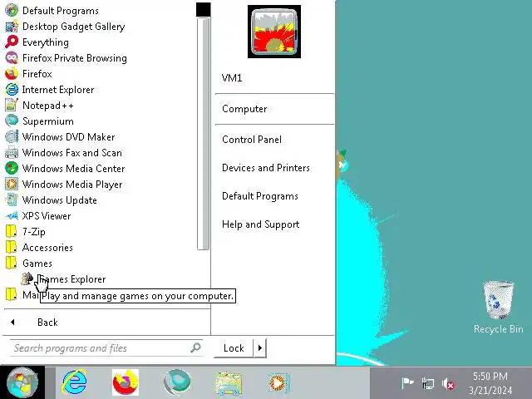
Task: Expand the Accessories folder
Action: pyautogui.click(x=39, y=248)
